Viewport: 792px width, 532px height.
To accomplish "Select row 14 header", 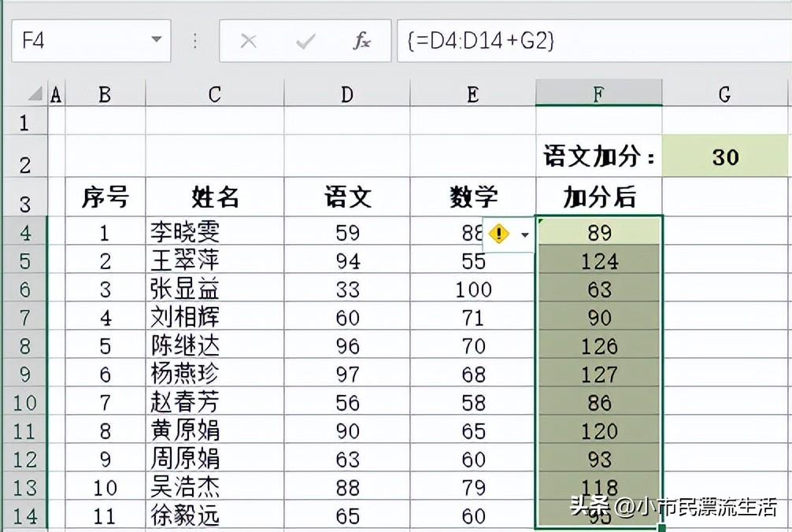I will click(x=24, y=515).
